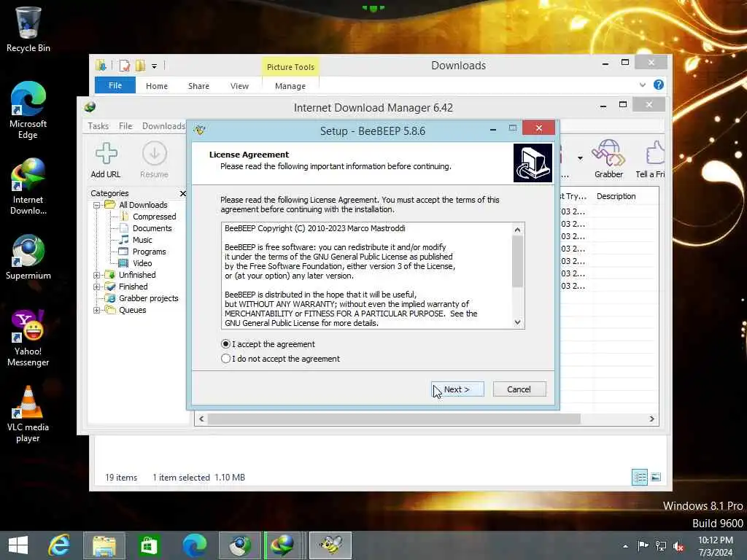Open Internet Download Manager desktop shortcut
Screen dimensions: 747x560
pos(28,186)
